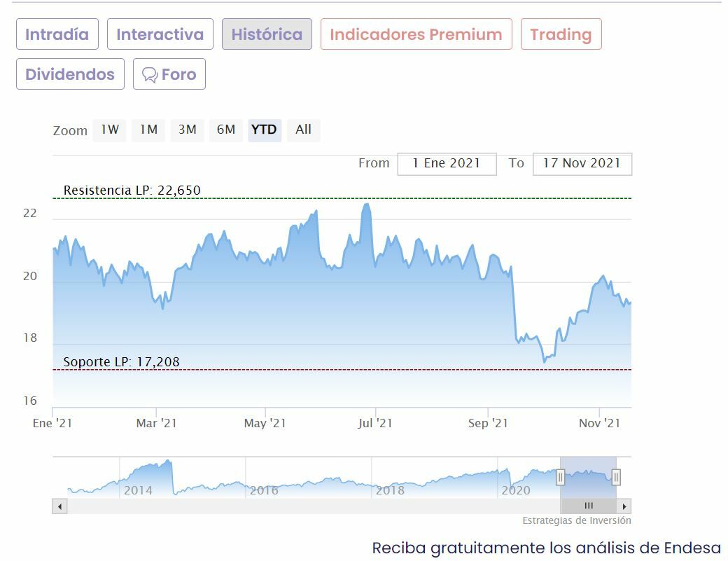
Task: Select the 6M zoom range
Action: click(x=225, y=130)
